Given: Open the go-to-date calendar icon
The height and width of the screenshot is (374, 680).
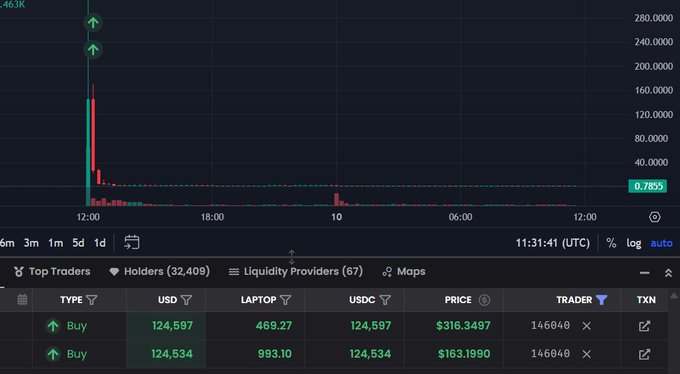Looking at the screenshot, I should pyautogui.click(x=132, y=243).
